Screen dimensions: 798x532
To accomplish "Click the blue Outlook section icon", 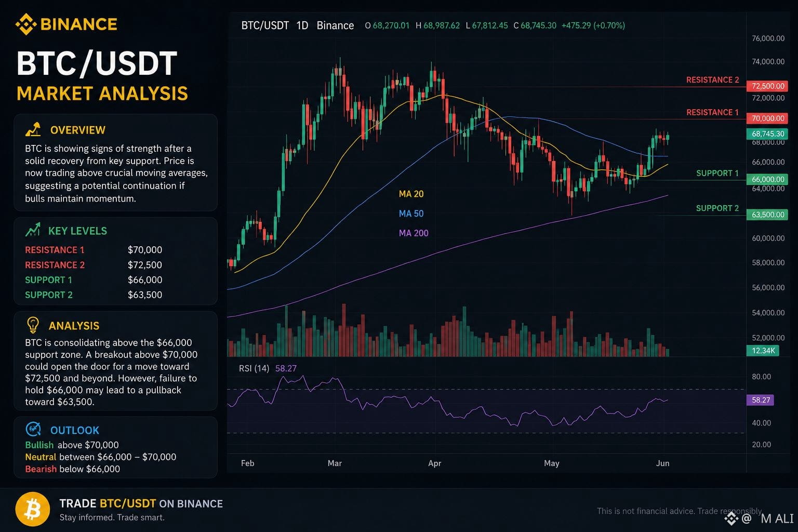I will pyautogui.click(x=33, y=429).
